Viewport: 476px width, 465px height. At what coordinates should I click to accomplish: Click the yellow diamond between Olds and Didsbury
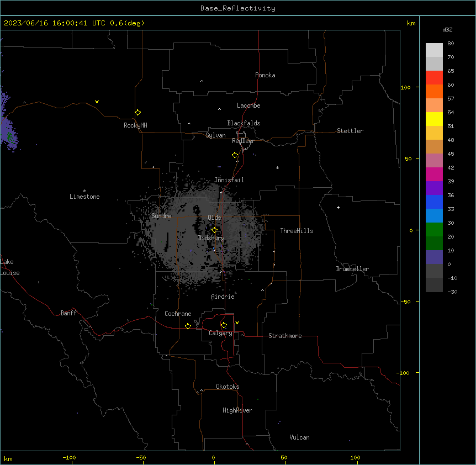click(214, 230)
